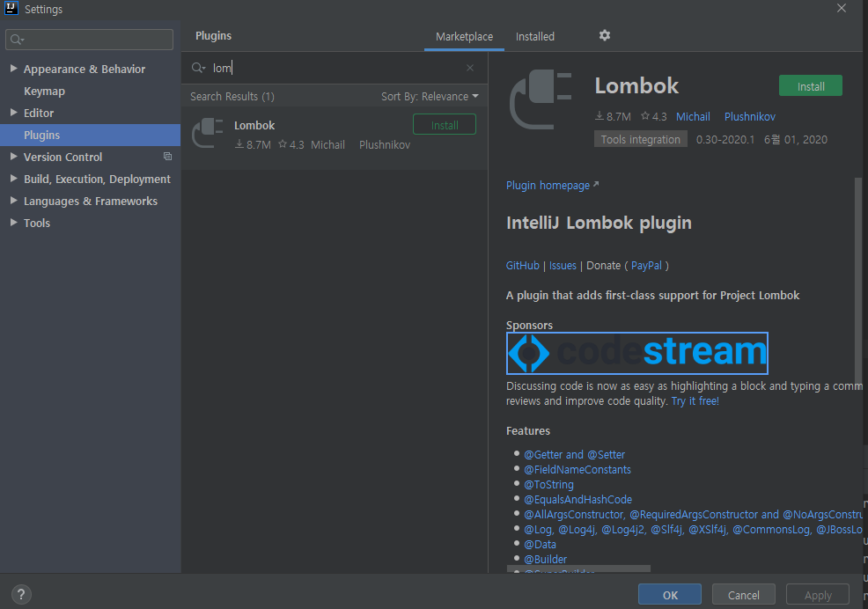Close the Settings dialog window
Image resolution: width=868 pixels, height=609 pixels.
click(842, 8)
